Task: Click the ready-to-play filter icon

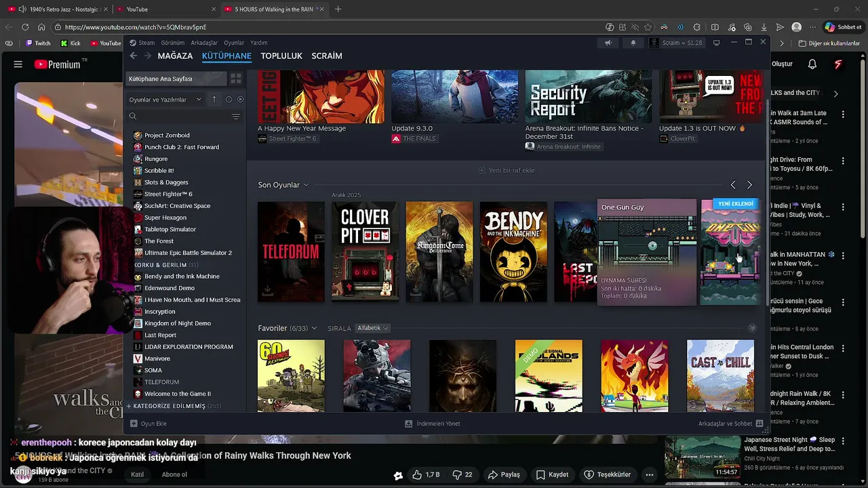Action: [240, 99]
